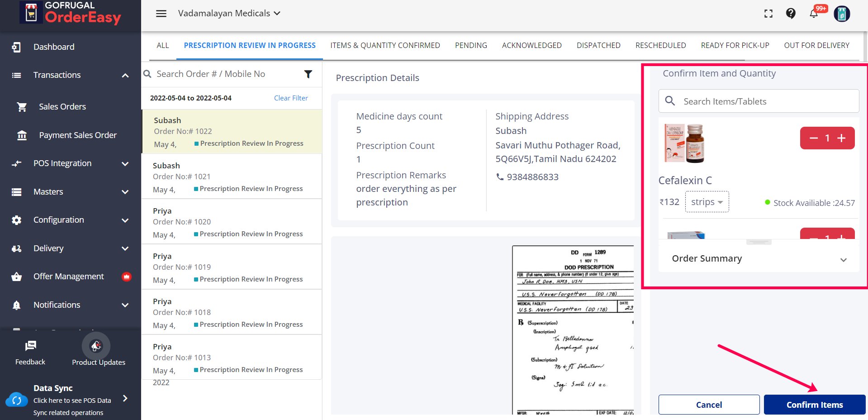Viewport: 868px width, 420px height.
Task: Toggle fullscreen mode icon
Action: 768,14
